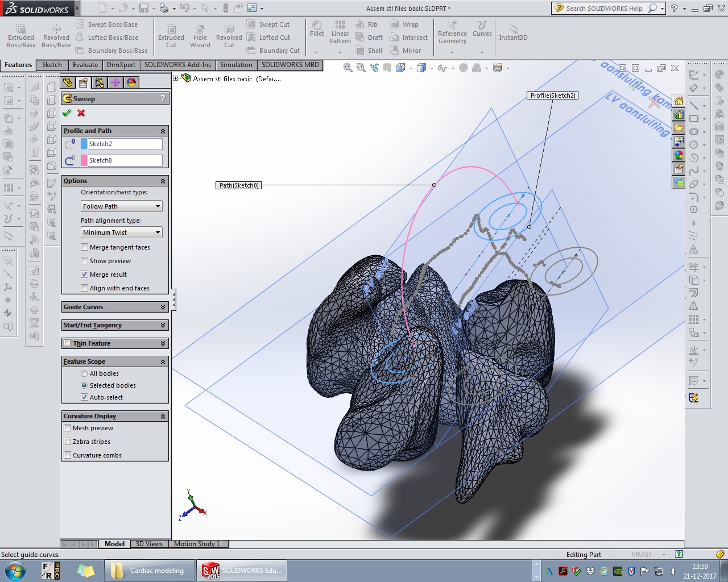Cancel the Sweep with the red X
Image resolution: width=728 pixels, height=582 pixels.
click(x=81, y=113)
